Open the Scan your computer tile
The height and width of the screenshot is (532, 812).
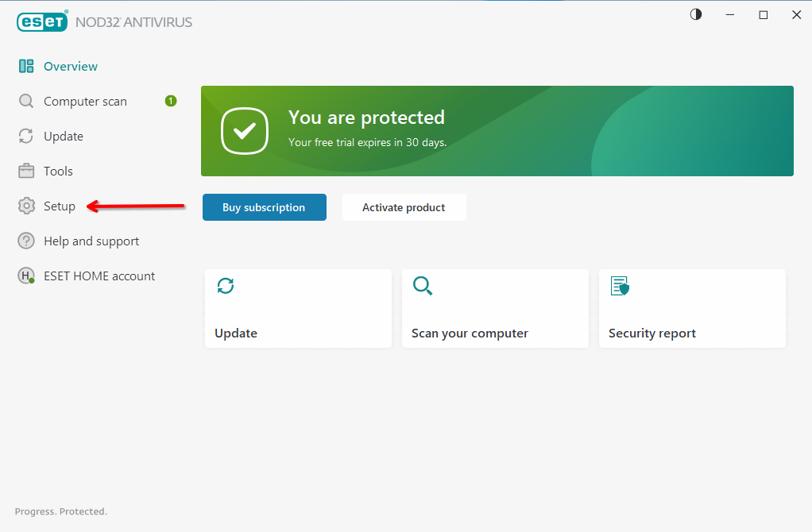click(x=495, y=308)
